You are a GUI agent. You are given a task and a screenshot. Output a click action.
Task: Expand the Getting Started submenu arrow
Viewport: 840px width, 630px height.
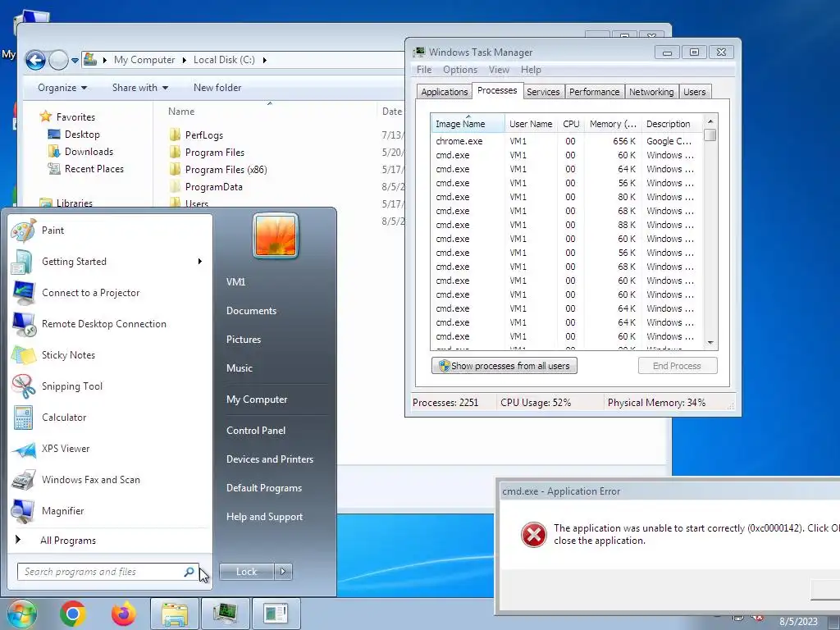coord(200,262)
